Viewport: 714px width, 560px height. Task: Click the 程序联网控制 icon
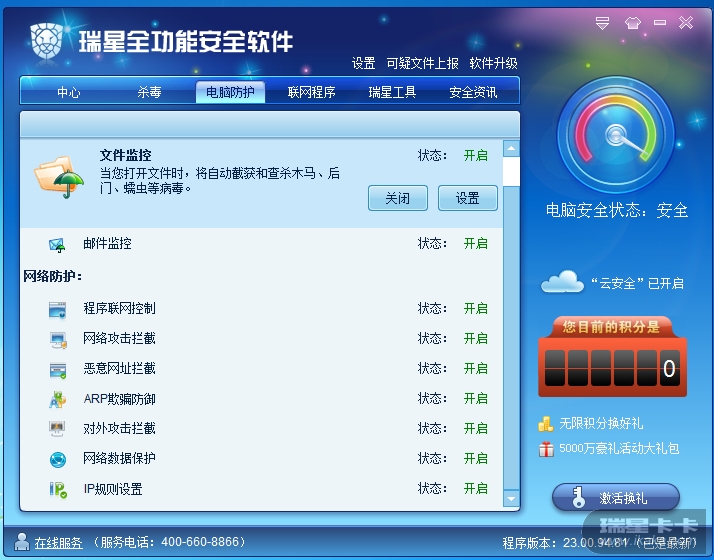tap(57, 310)
